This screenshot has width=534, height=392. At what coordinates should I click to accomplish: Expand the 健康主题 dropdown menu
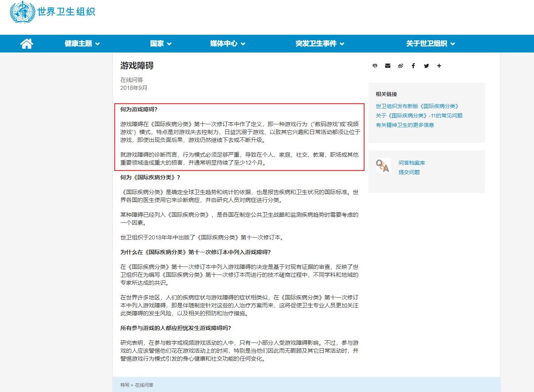82,44
